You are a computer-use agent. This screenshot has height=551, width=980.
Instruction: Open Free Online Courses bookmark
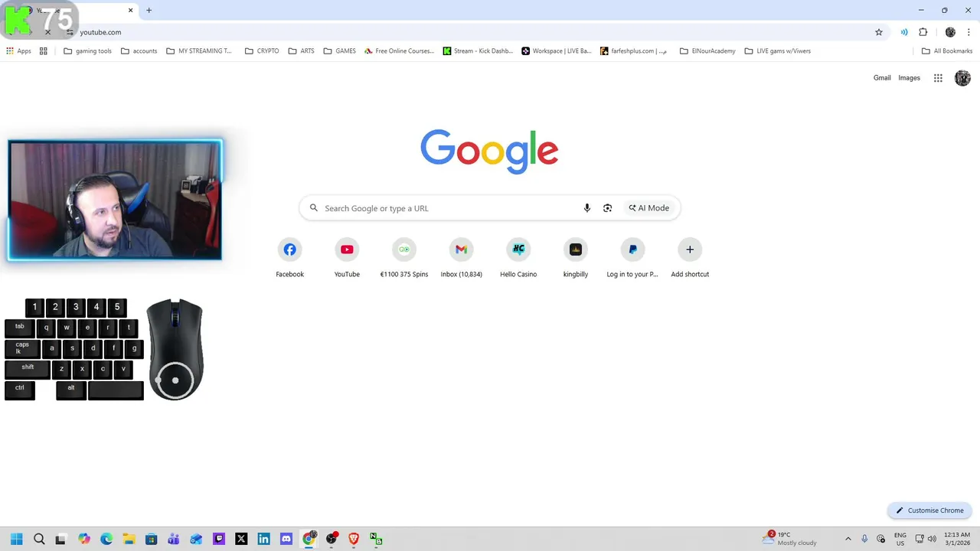point(399,51)
